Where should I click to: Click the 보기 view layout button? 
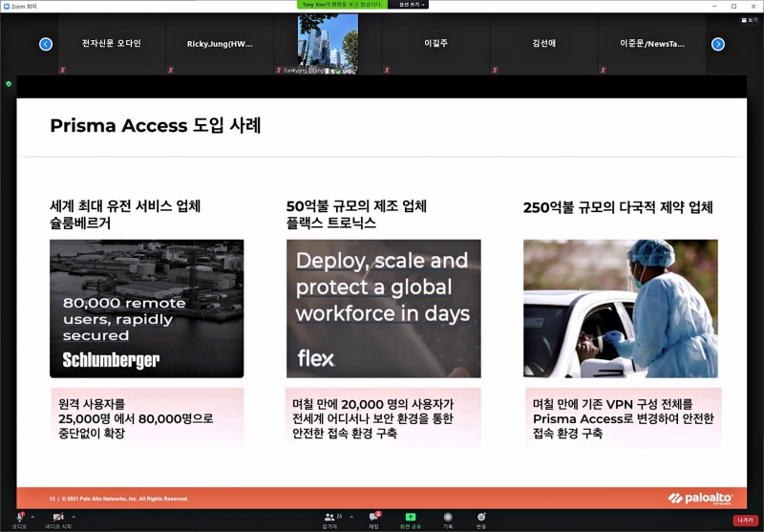[x=750, y=20]
